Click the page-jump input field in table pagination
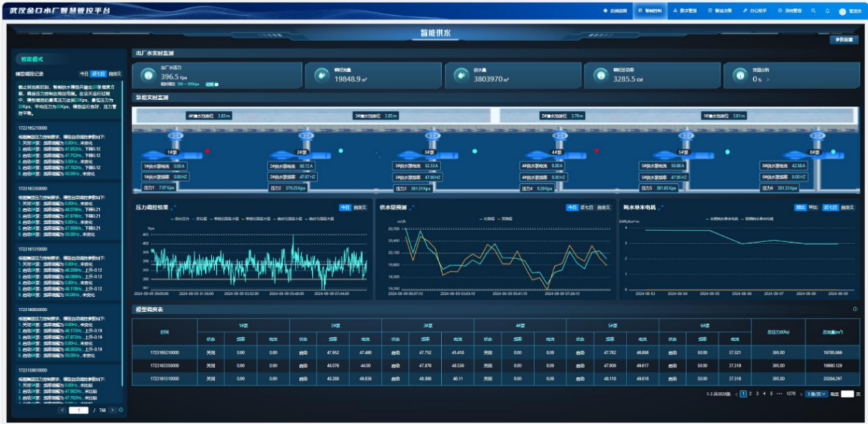868x424 pixels. pos(847,394)
